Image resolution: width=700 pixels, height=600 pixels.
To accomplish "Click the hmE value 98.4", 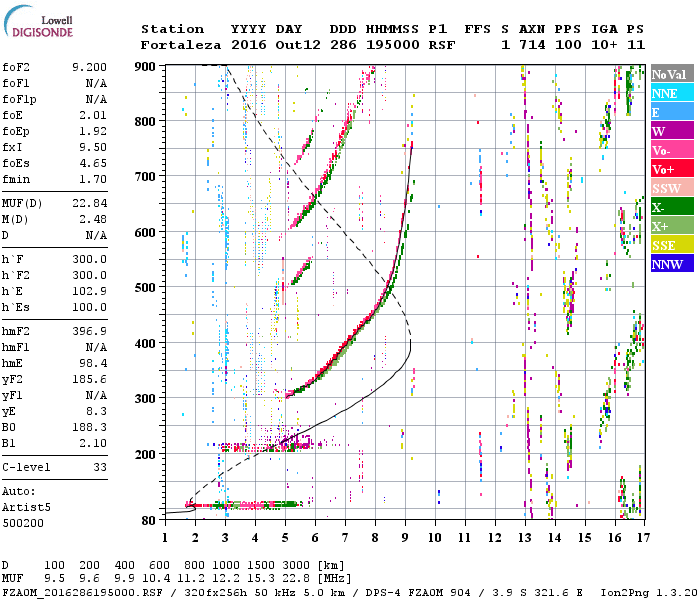I will pos(93,363).
